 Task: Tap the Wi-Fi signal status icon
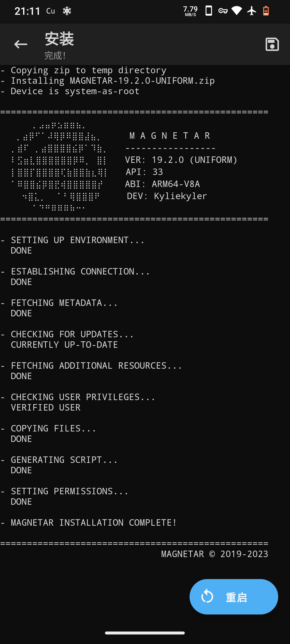click(x=237, y=11)
